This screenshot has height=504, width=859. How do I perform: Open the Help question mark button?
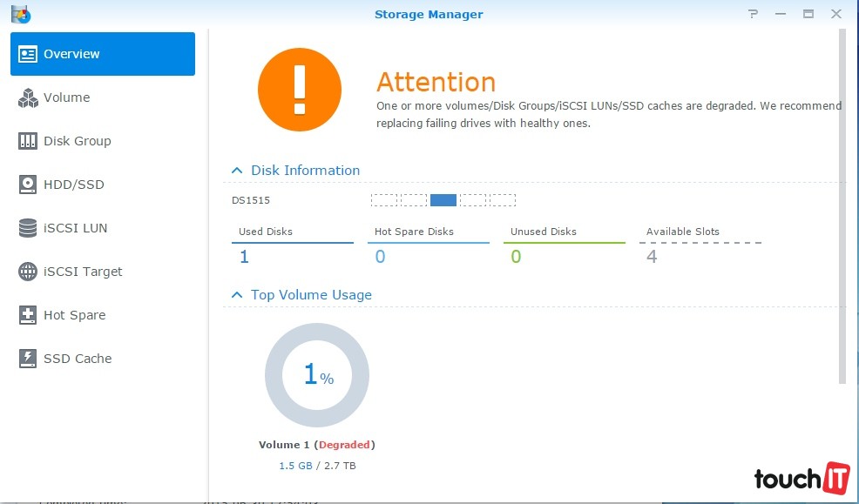point(752,14)
